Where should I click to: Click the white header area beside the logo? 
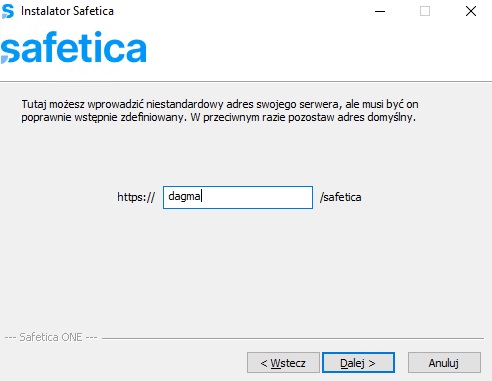tap(317, 50)
